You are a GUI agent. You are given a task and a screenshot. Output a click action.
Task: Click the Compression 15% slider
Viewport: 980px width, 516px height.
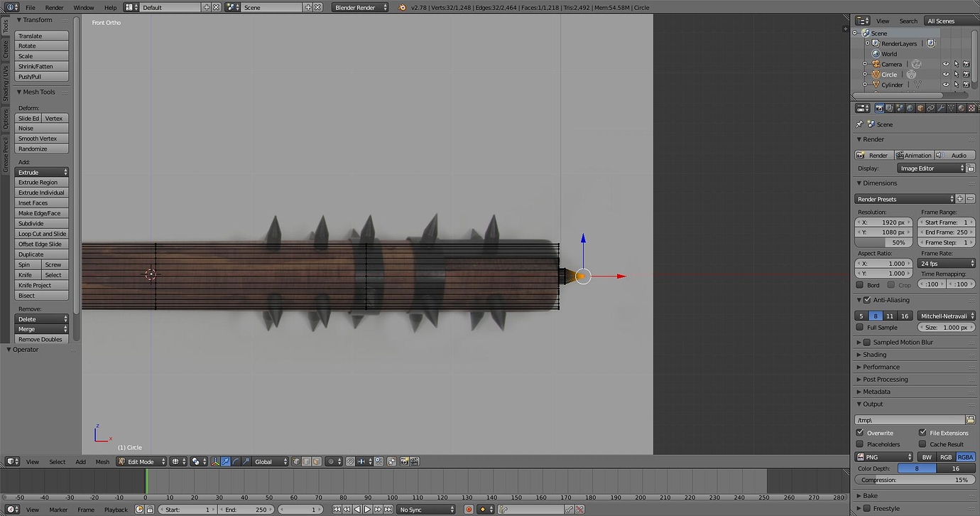(x=915, y=480)
